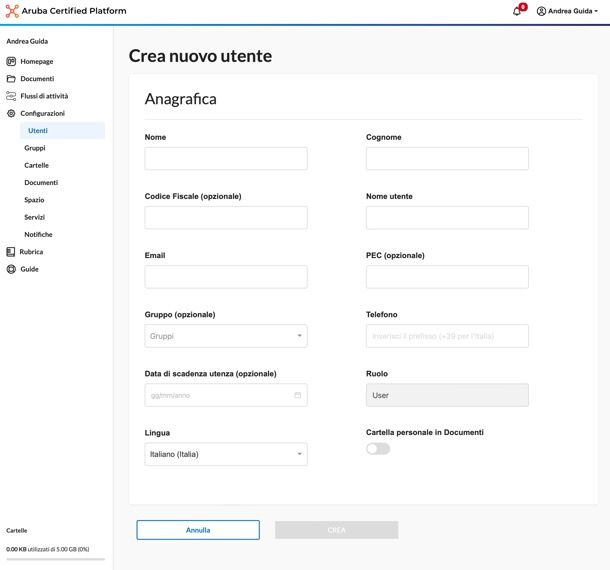Viewport: 610px width, 570px height.
Task: Open Guide from the sidebar
Action: tap(30, 269)
